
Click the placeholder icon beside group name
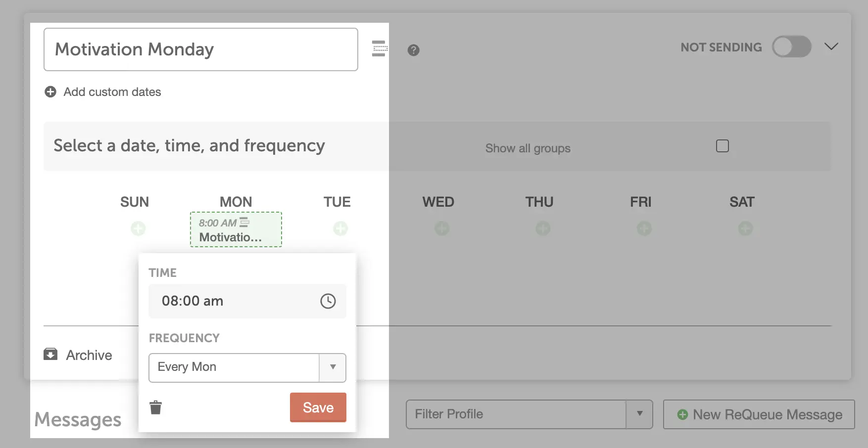pos(380,48)
